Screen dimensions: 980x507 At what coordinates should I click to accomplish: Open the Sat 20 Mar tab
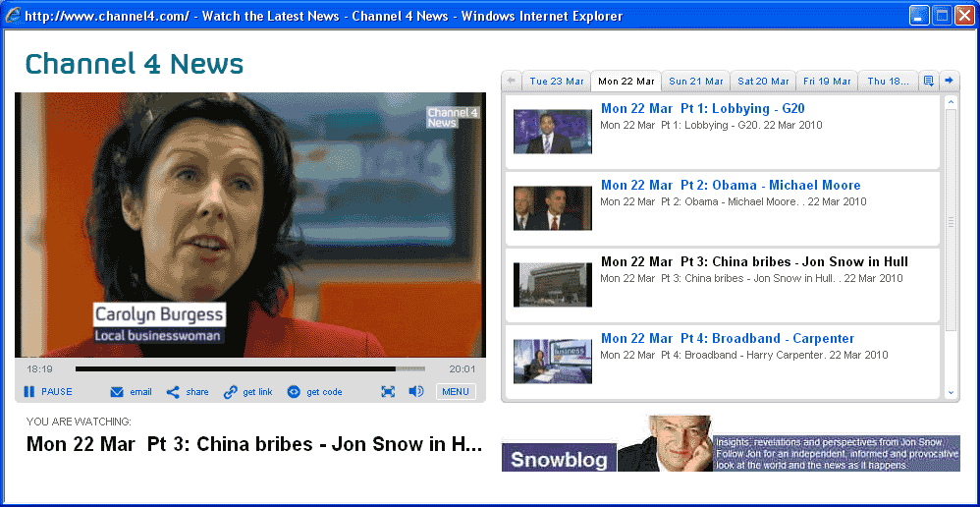(x=763, y=82)
